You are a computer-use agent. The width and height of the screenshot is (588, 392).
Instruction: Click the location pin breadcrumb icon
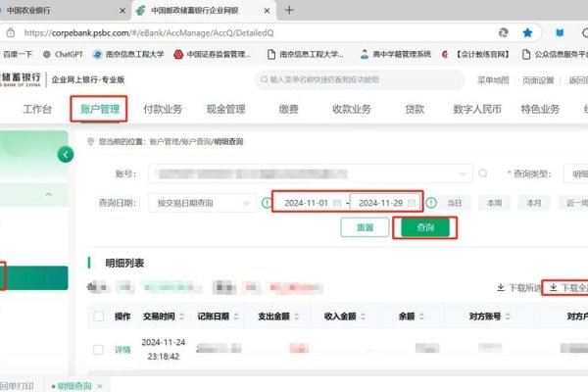point(90,141)
